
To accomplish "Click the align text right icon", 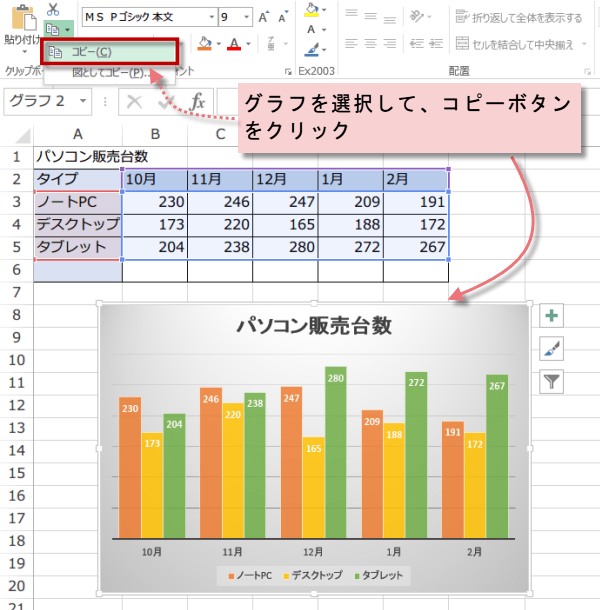I will coord(389,44).
